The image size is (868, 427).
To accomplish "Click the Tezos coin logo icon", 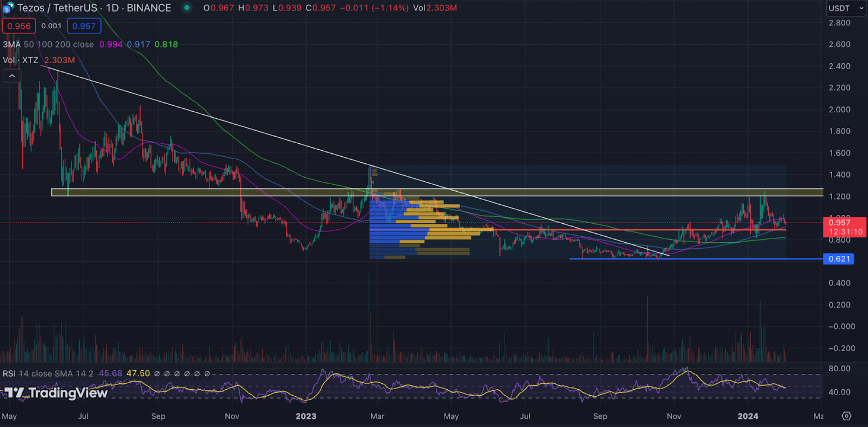I will (8, 7).
